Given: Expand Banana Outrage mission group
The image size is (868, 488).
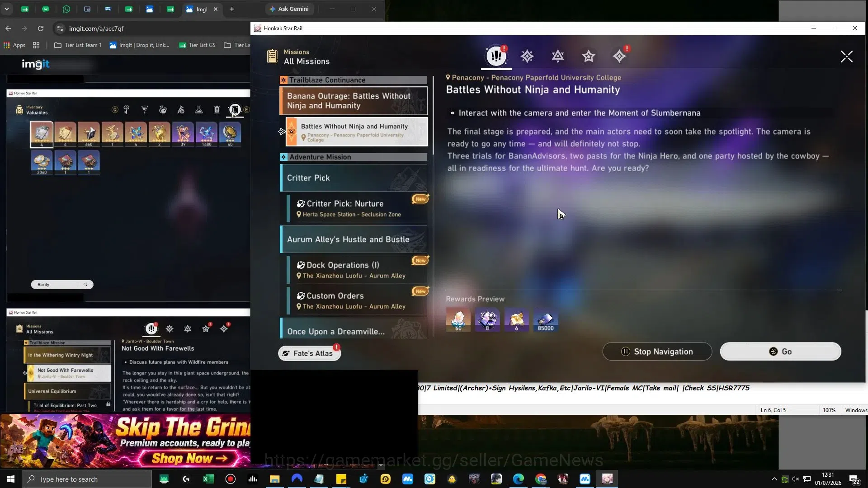Looking at the screenshot, I should pyautogui.click(x=354, y=101).
